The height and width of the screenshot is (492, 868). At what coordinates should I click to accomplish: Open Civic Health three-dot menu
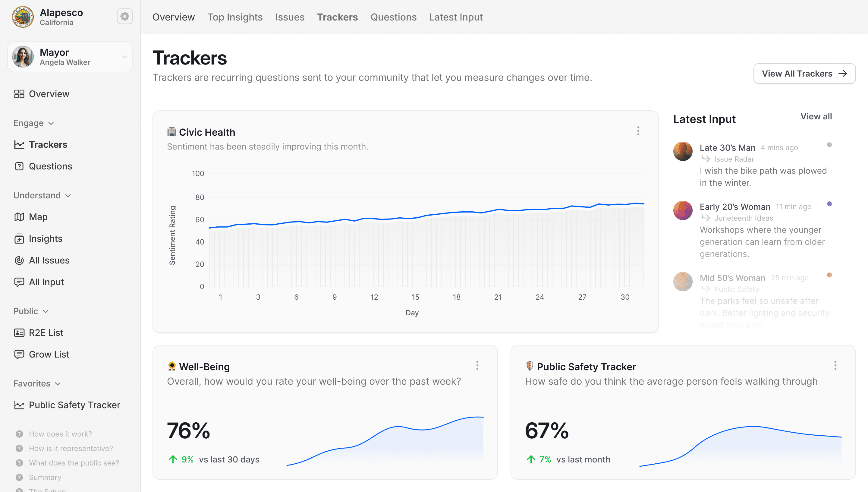(638, 131)
